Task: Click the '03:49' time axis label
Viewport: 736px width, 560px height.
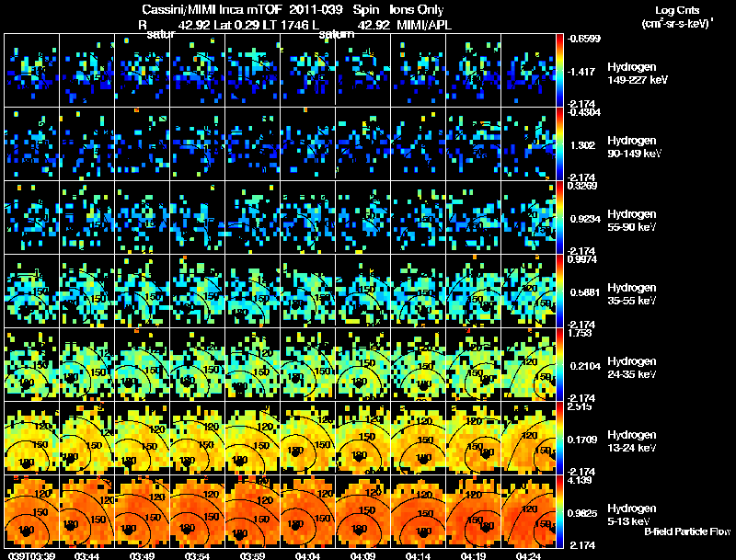Action: click(x=142, y=555)
